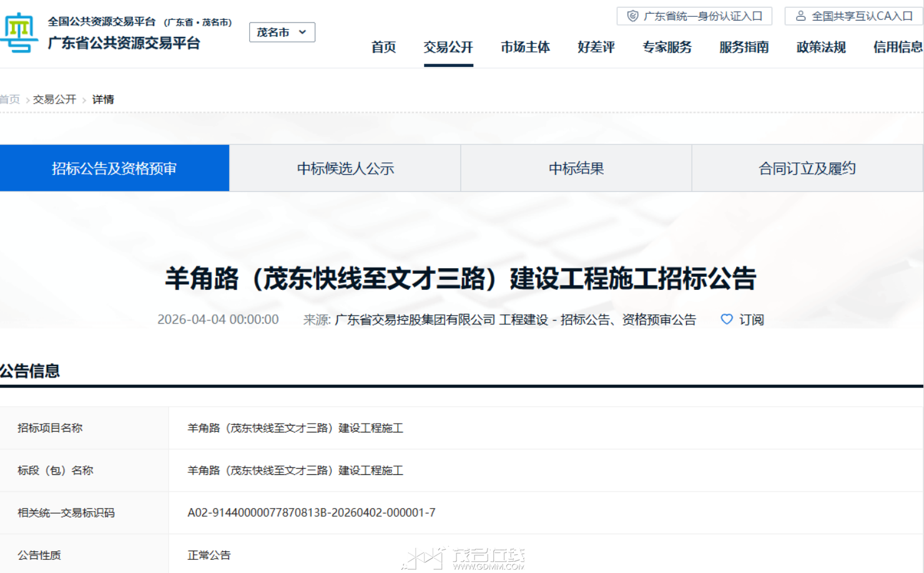Select the 招标公告及资格预审 tab
The height and width of the screenshot is (573, 924).
pyautogui.click(x=114, y=169)
